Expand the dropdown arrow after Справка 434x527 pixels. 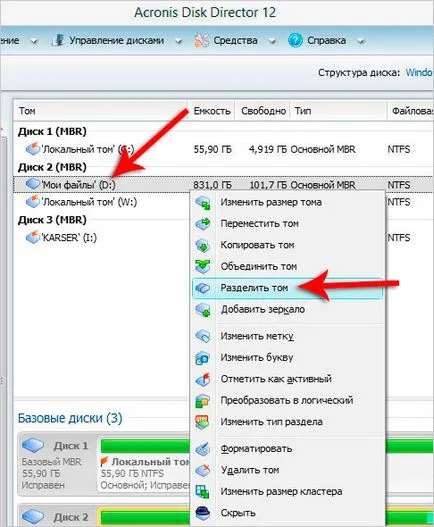(x=361, y=41)
